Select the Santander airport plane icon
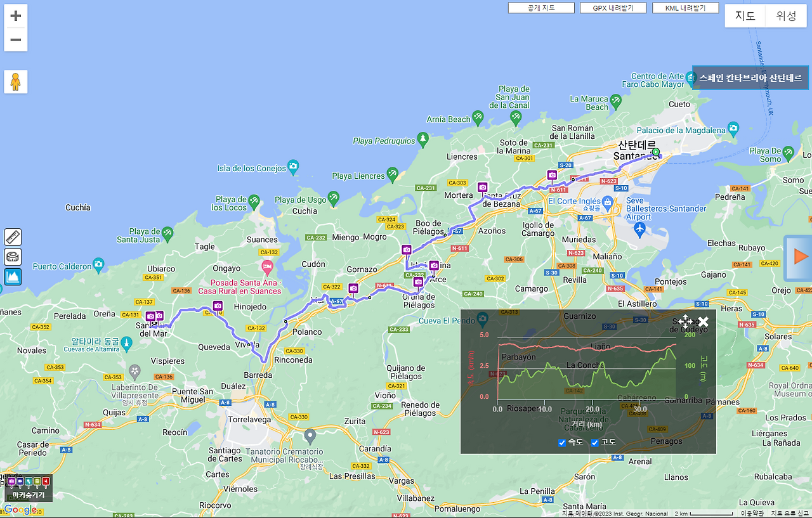Image resolution: width=812 pixels, height=518 pixels. 639,229
